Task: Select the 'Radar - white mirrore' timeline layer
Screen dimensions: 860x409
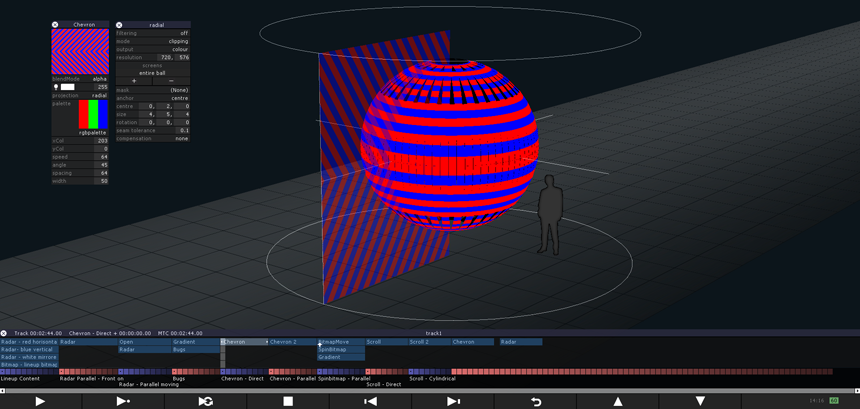Action: 29,357
